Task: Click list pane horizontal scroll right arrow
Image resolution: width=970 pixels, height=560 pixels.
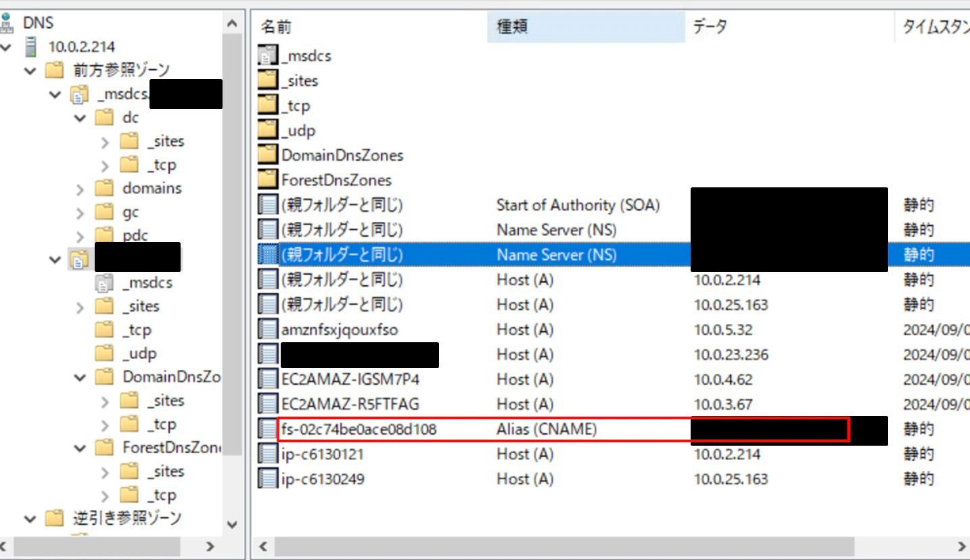Action: (x=961, y=546)
